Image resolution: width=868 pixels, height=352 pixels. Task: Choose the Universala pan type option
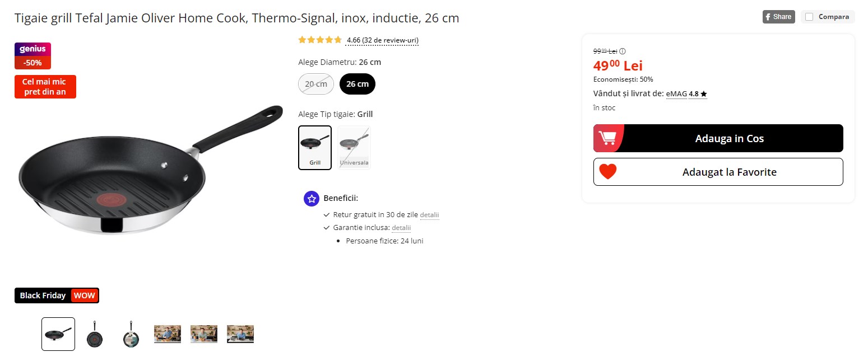click(354, 147)
